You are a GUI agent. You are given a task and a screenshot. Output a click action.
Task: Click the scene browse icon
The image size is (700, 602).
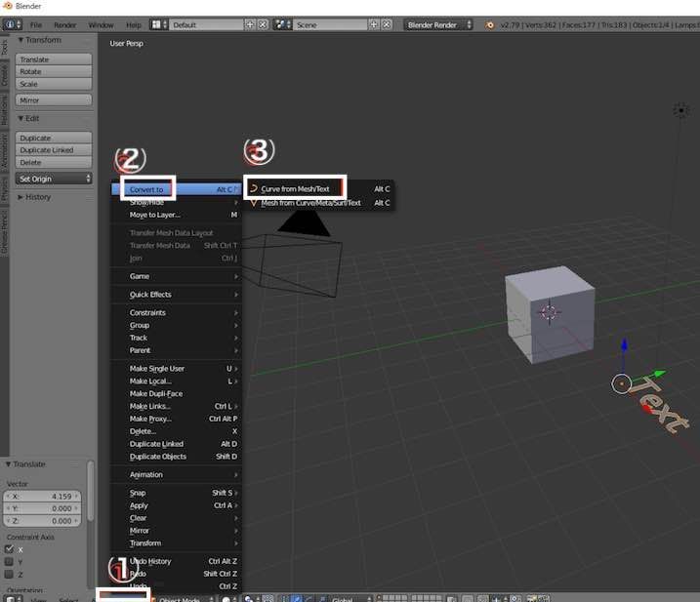[x=282, y=24]
